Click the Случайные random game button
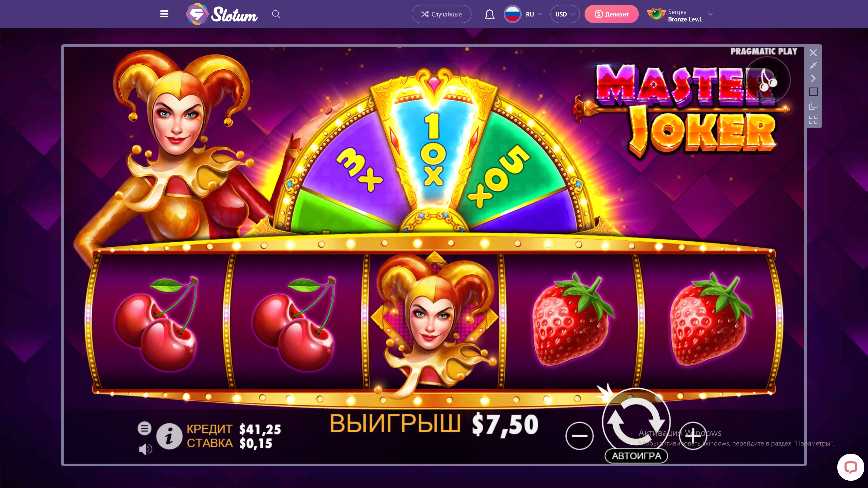 pyautogui.click(x=441, y=14)
